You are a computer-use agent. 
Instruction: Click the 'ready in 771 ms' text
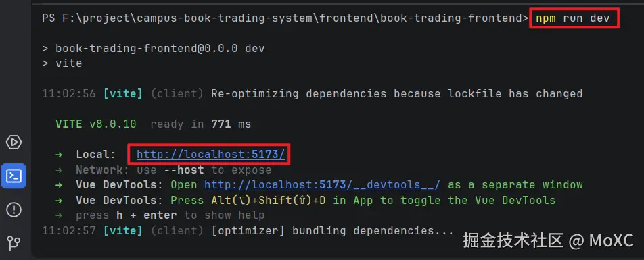(200, 124)
